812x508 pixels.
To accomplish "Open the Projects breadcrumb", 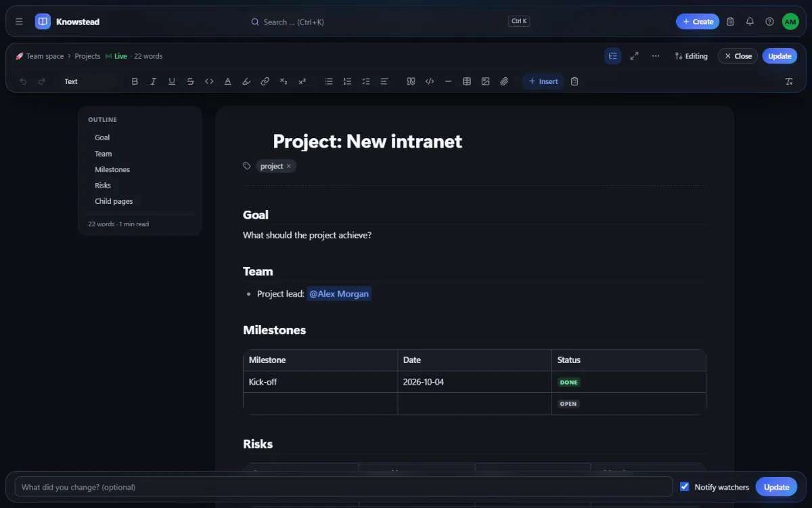I will [x=87, y=56].
